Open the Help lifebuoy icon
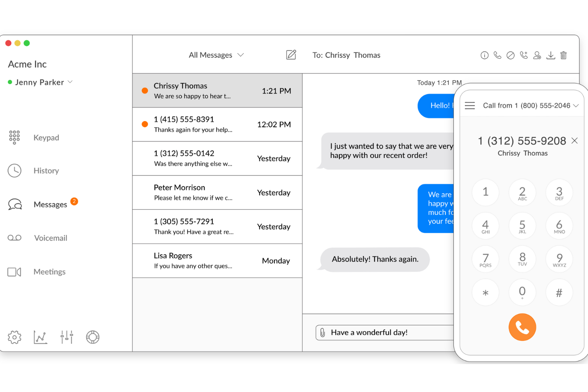The image size is (588, 392). tap(92, 337)
